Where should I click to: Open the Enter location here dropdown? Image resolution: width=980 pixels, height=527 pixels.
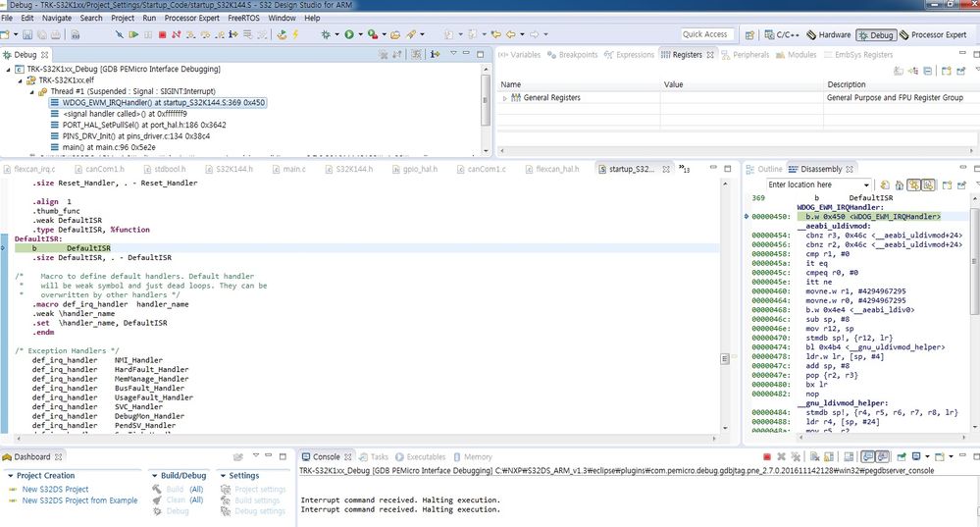tap(866, 185)
